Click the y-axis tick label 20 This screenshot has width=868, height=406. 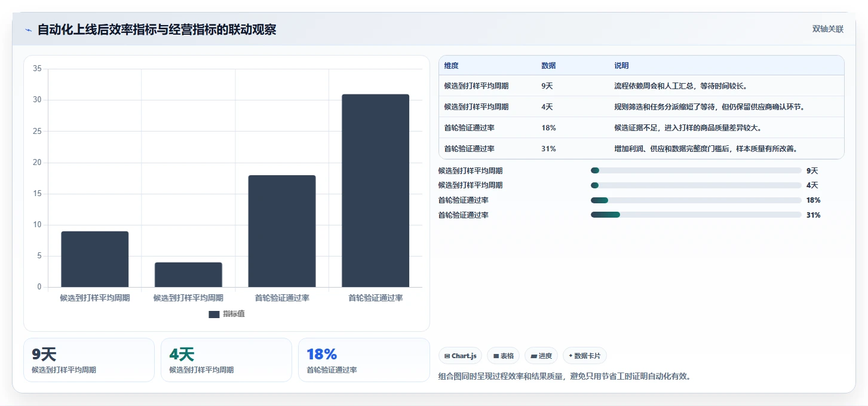coord(37,163)
